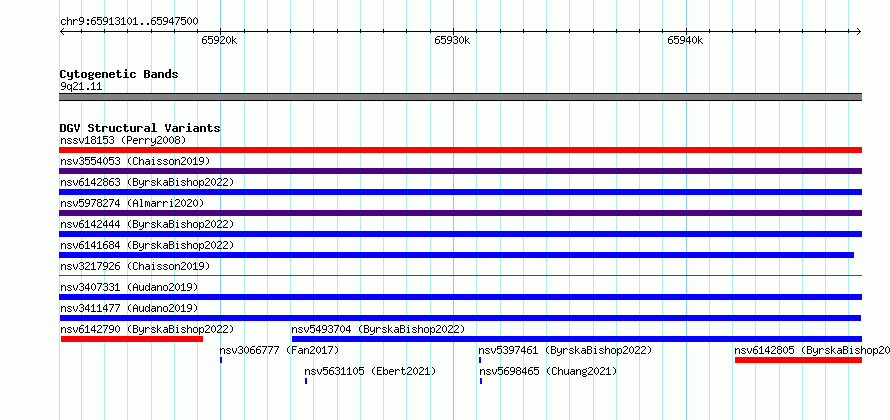Click the nsv3411477 (Audano2019) label
The image size is (890, 420).
[129, 308]
